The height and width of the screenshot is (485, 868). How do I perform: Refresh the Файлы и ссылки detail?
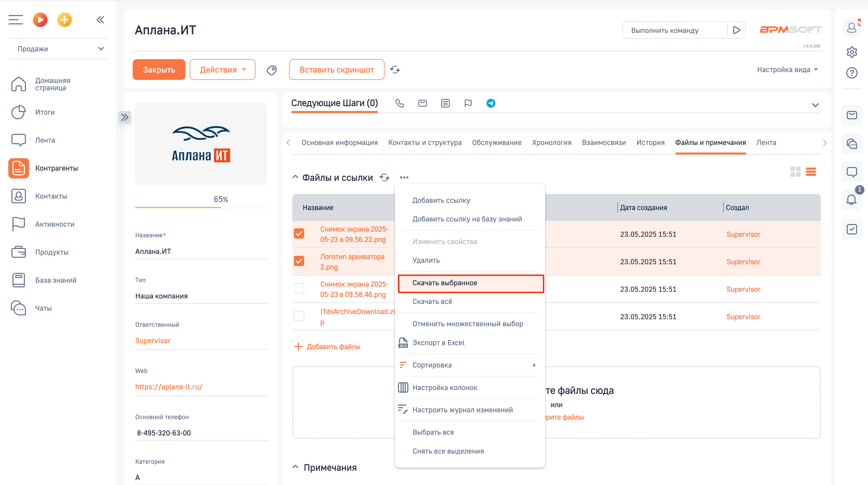(385, 177)
